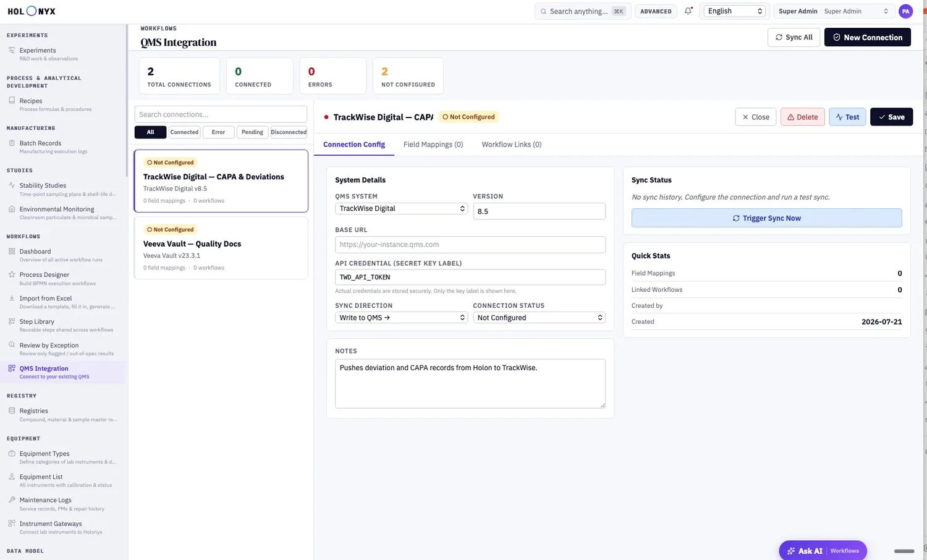Click the workflows Dashboard sidebar icon

(12, 251)
